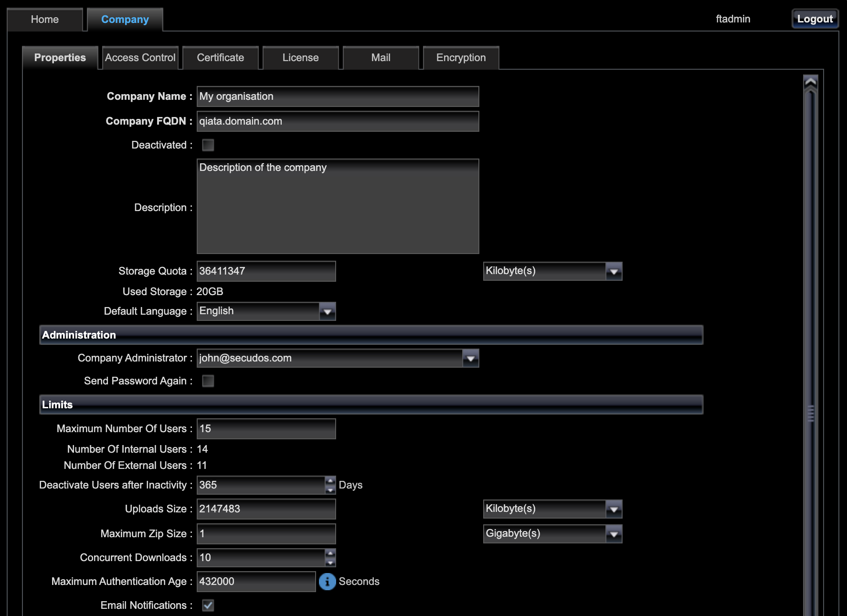The image size is (847, 616).
Task: Click the Logout button
Action: (x=815, y=19)
